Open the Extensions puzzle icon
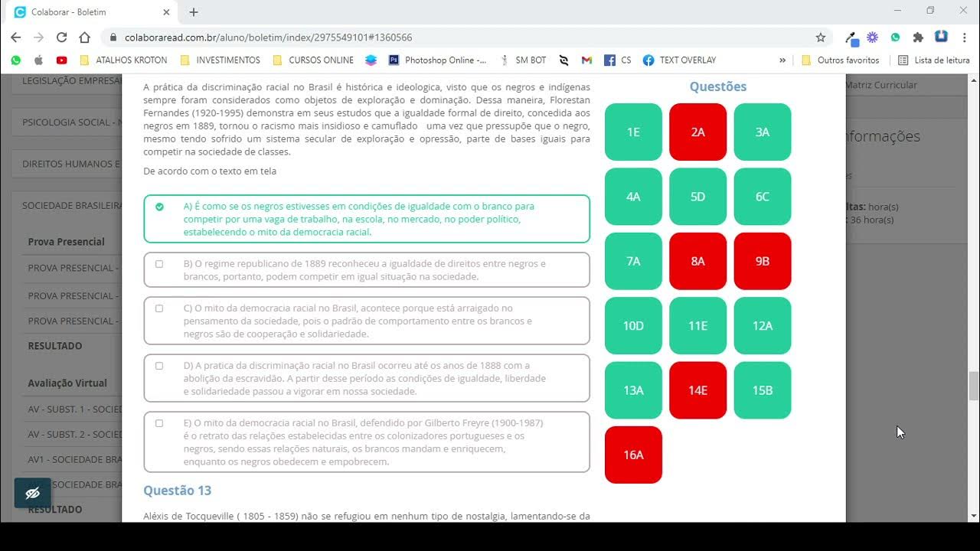The width and height of the screenshot is (980, 551). [918, 37]
